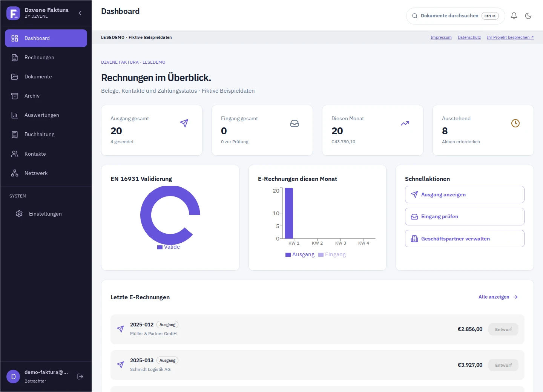543x392 pixels.
Task: Click the Eingang prüfen button
Action: click(465, 217)
